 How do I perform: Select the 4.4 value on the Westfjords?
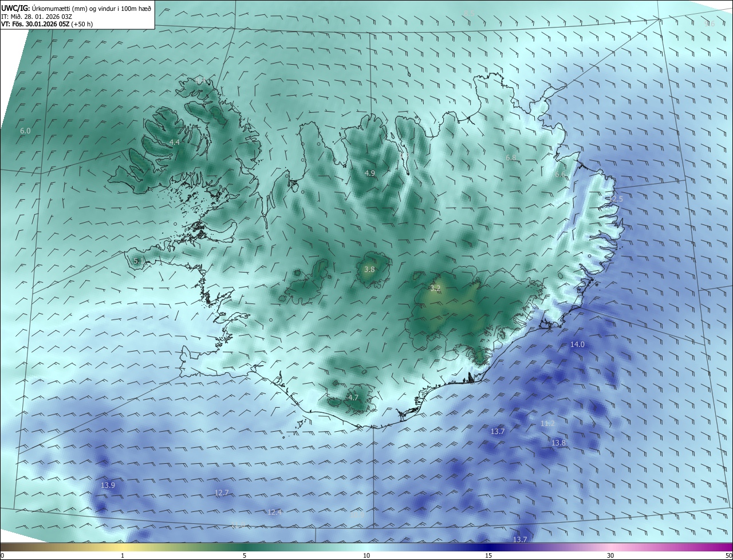coord(175,142)
